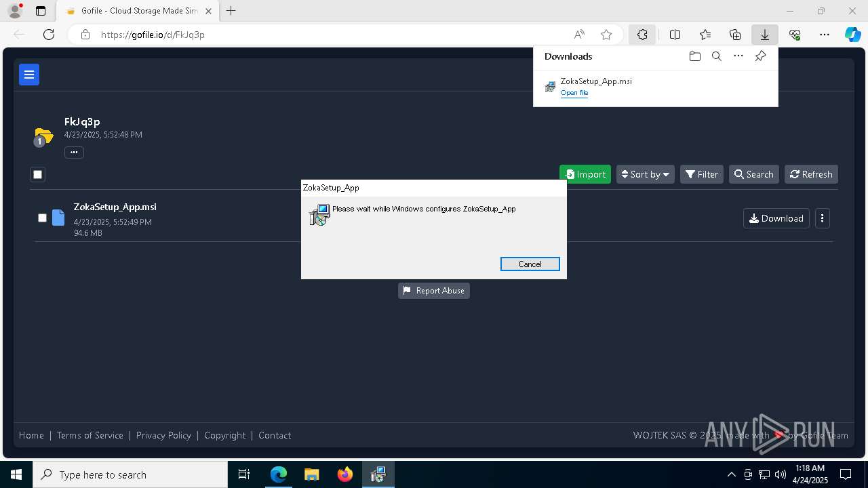The image size is (868, 488).
Task: Cancel the ZokaSetup_App installer dialog
Action: click(x=530, y=264)
